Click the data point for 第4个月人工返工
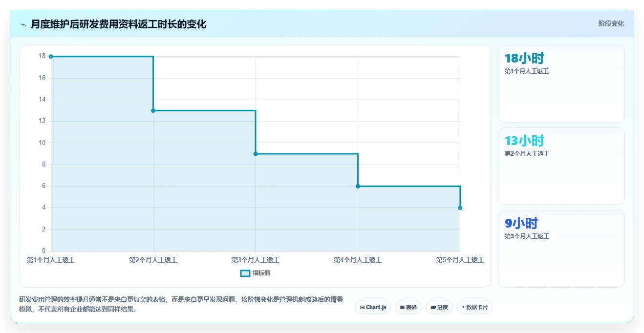644x333 pixels. pos(358,186)
